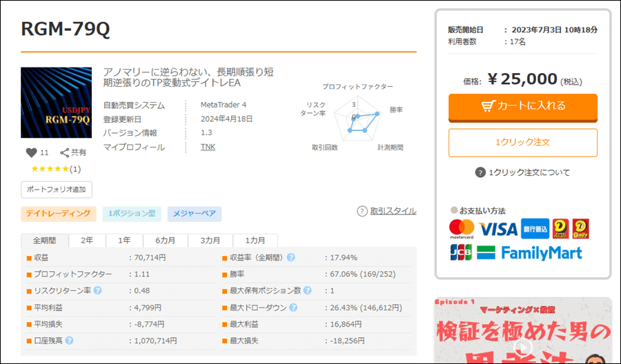Click the share icon next to 共有
Viewport: 621px width, 364px height.
point(64,152)
